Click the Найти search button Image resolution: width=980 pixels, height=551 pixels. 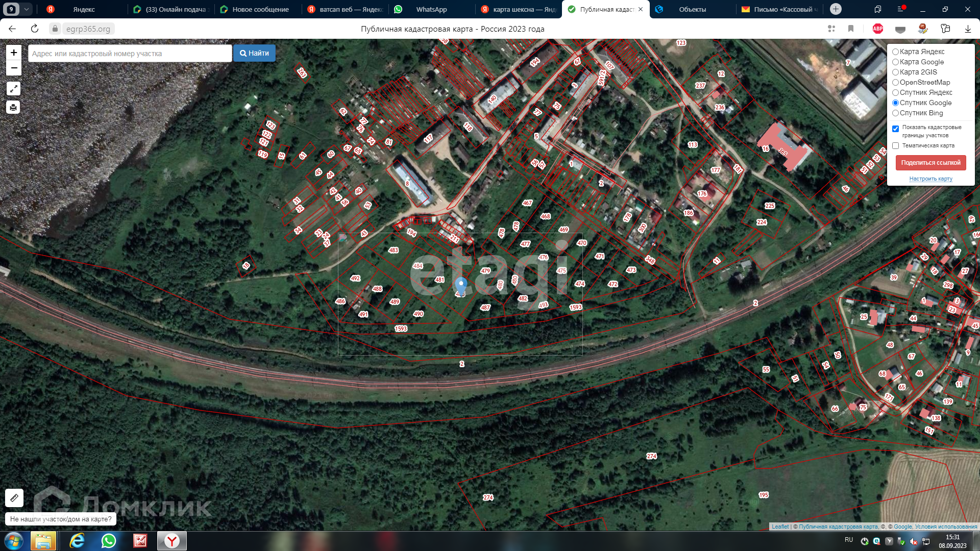(254, 53)
